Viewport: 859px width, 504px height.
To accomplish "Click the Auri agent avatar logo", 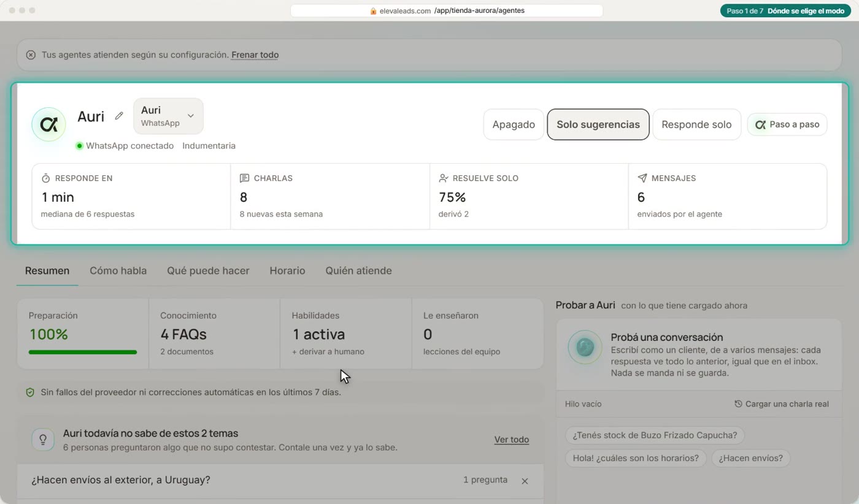I will coord(49,124).
